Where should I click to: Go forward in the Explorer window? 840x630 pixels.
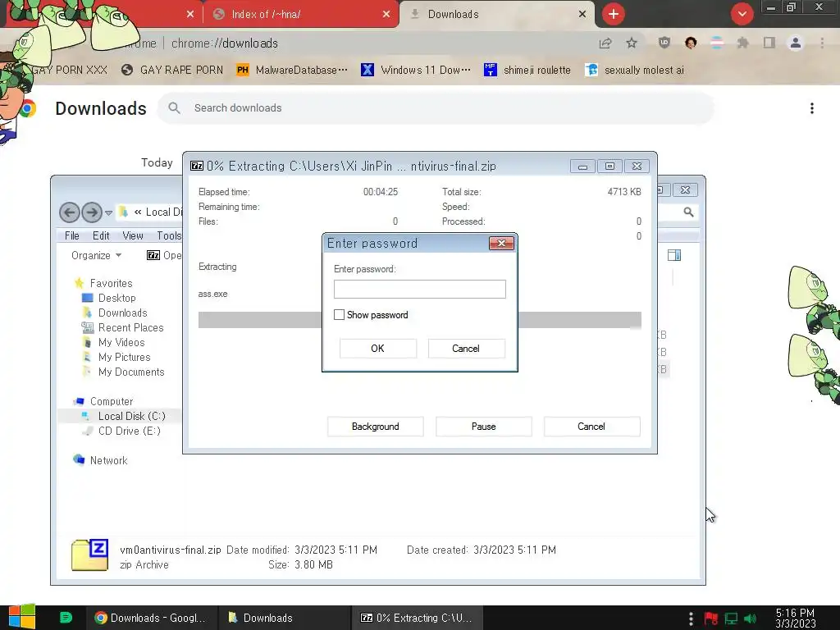(x=92, y=212)
